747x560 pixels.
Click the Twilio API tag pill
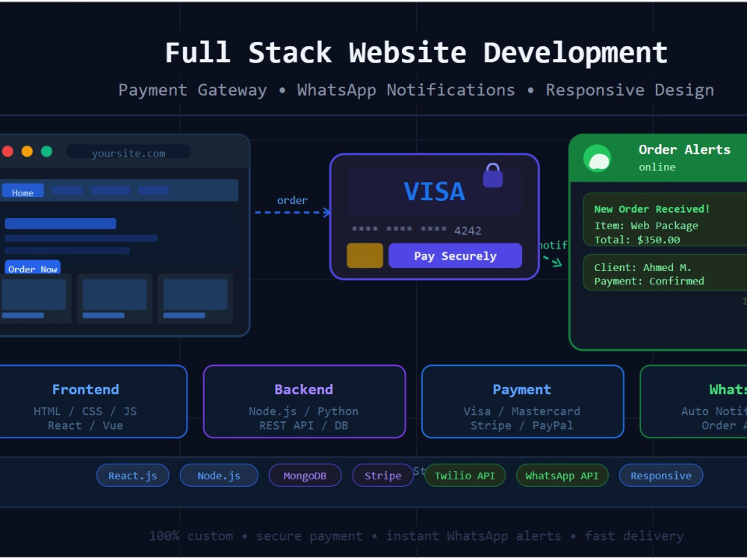tap(465, 475)
